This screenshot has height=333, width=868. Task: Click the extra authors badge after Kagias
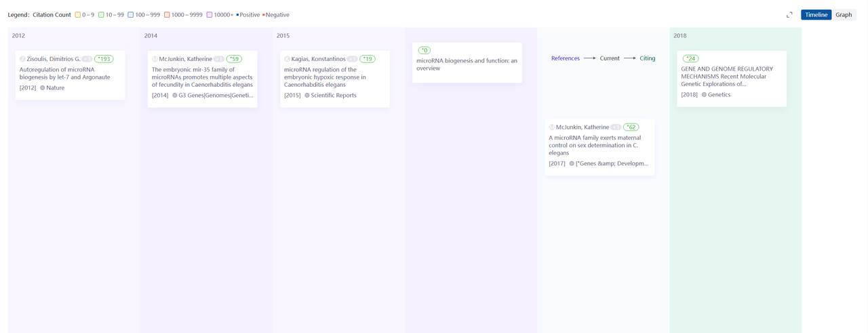352,59
